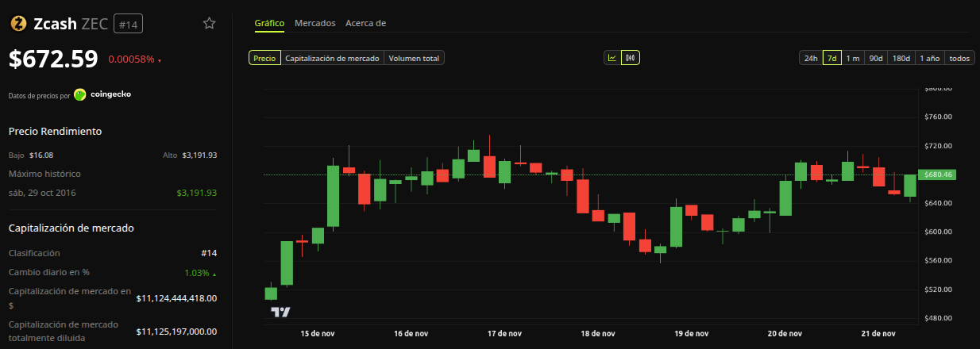Set chart range to 1 año

930,58
